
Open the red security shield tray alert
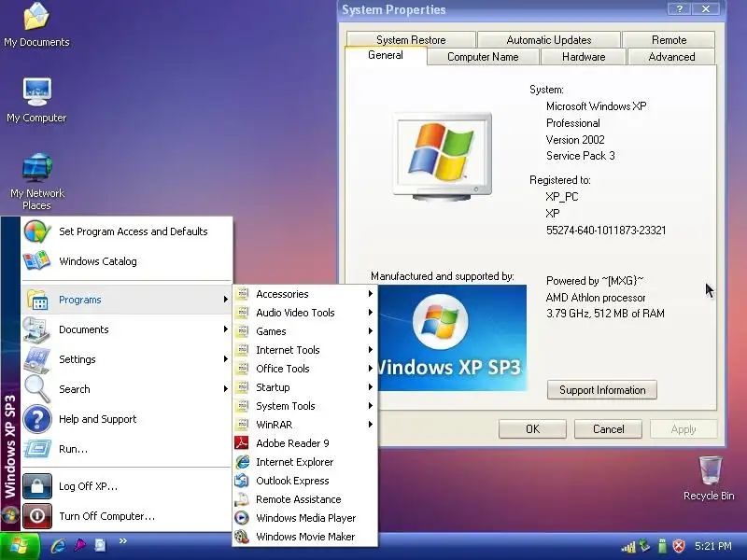pyautogui.click(x=679, y=546)
